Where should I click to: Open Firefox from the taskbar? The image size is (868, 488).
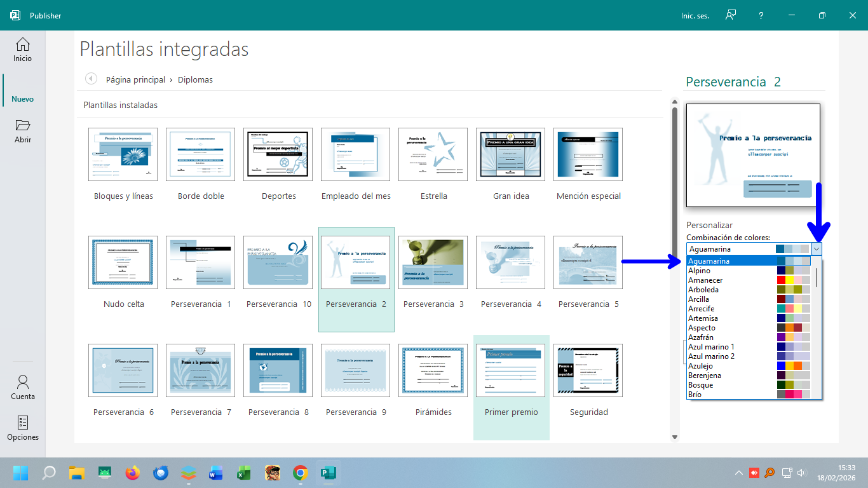[132, 473]
